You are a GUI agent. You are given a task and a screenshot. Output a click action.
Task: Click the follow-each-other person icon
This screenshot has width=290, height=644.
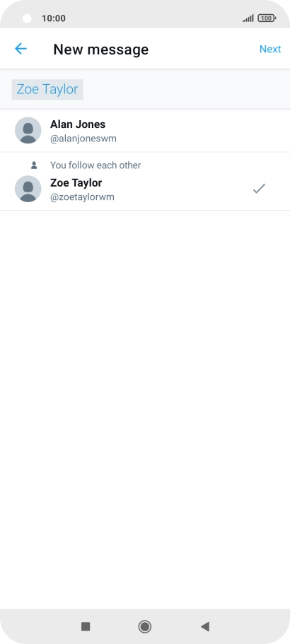pos(34,165)
